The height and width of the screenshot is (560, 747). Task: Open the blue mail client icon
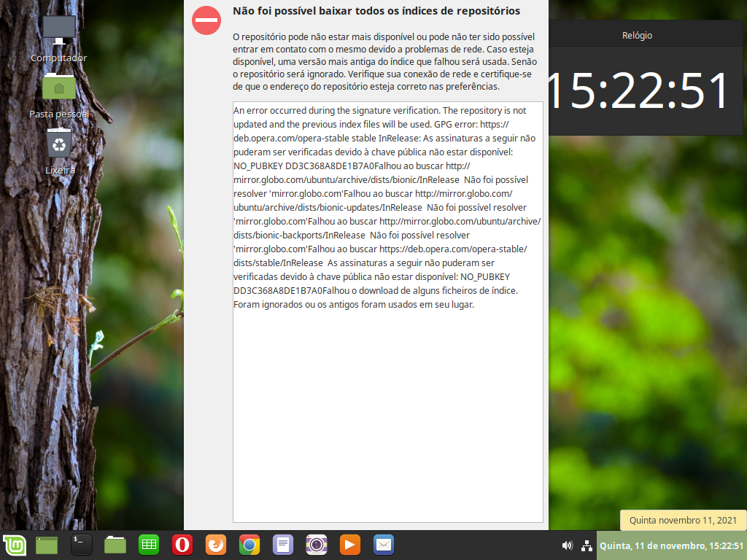[384, 545]
